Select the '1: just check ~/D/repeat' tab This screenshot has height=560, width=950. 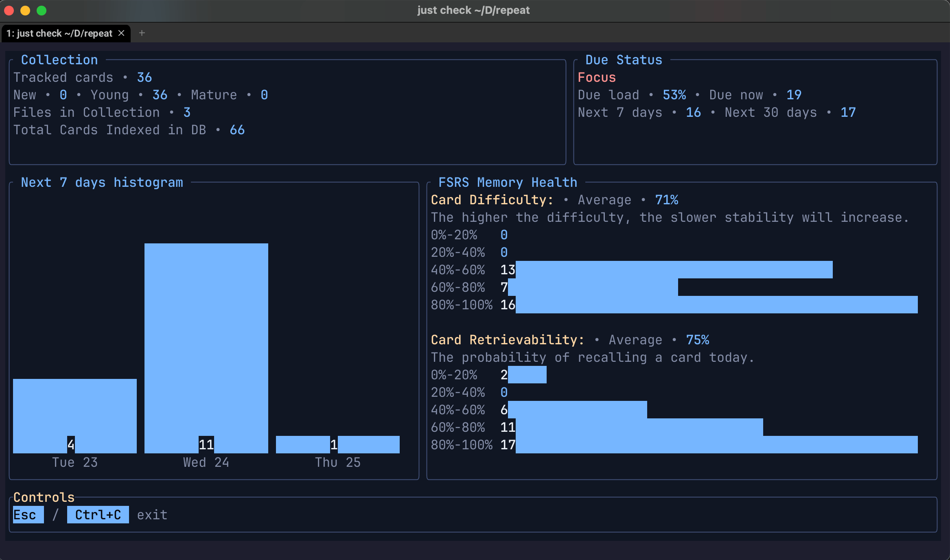click(59, 33)
